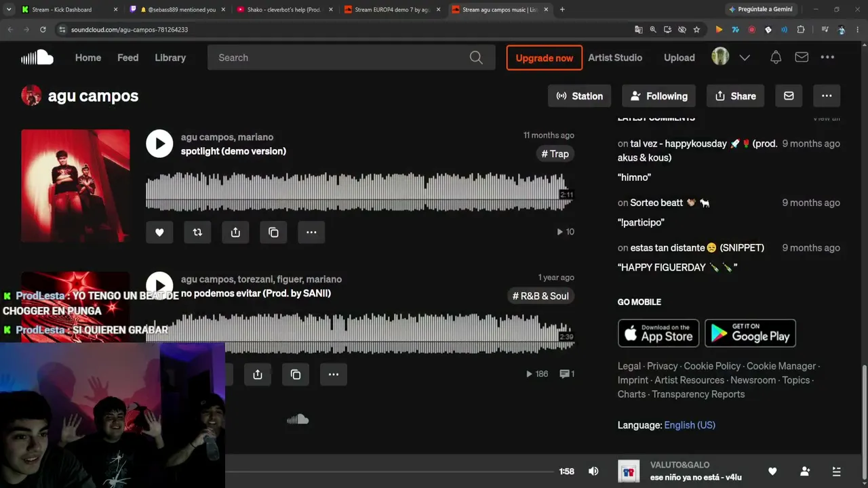This screenshot has width=868, height=488.
Task: Click the search magnifier icon
Action: (476, 58)
